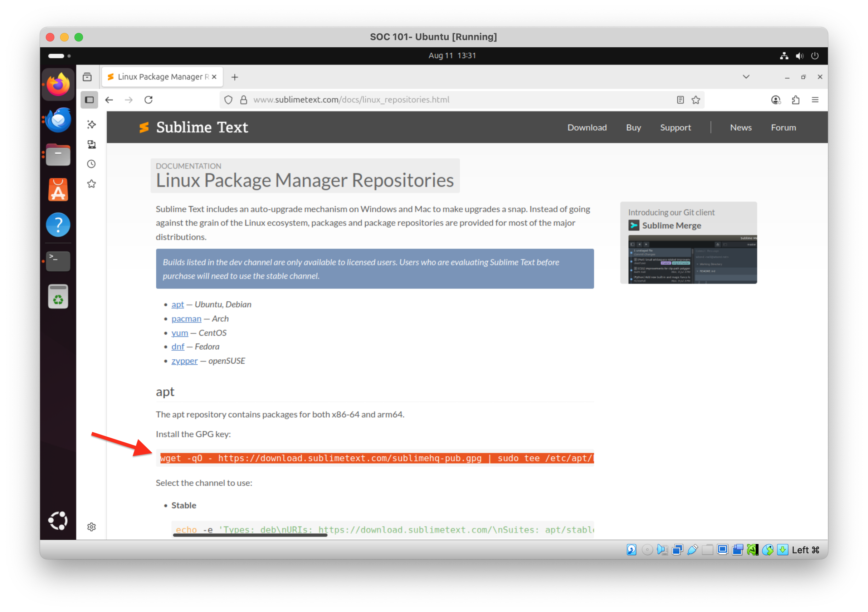Screen dimensions: 868x612
Task: Open the Buy nav item
Action: pyautogui.click(x=634, y=127)
